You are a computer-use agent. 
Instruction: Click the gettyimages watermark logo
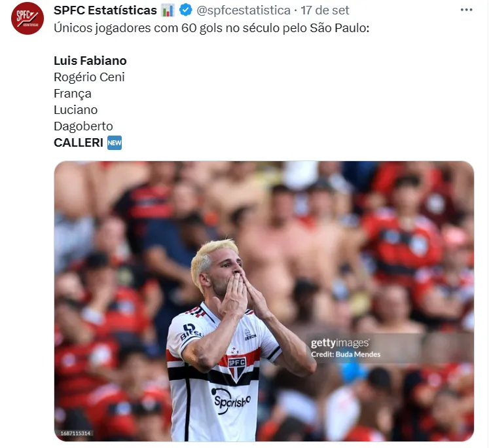point(340,343)
